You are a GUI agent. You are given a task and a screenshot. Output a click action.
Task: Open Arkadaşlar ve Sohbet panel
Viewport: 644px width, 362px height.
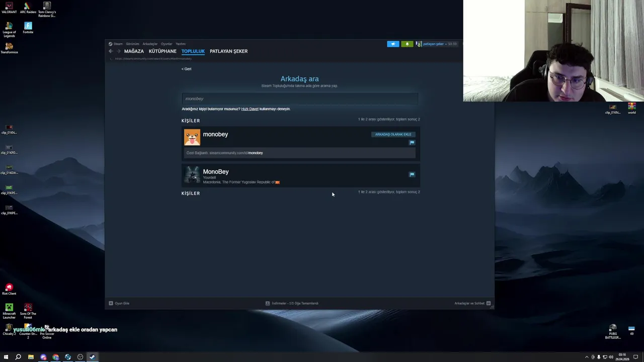coord(472,303)
